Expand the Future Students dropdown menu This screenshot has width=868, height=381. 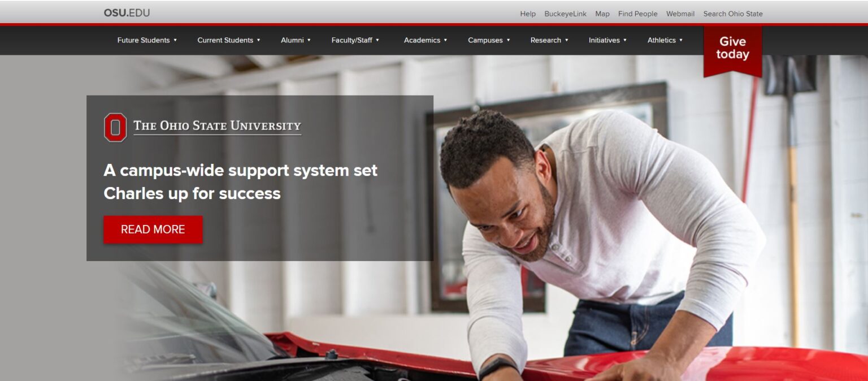(147, 40)
